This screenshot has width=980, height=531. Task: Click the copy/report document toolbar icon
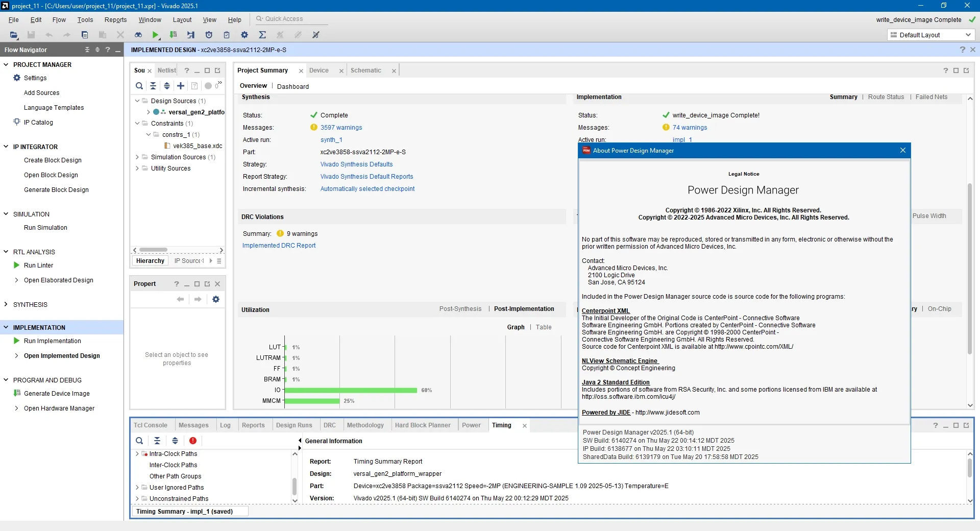point(85,35)
